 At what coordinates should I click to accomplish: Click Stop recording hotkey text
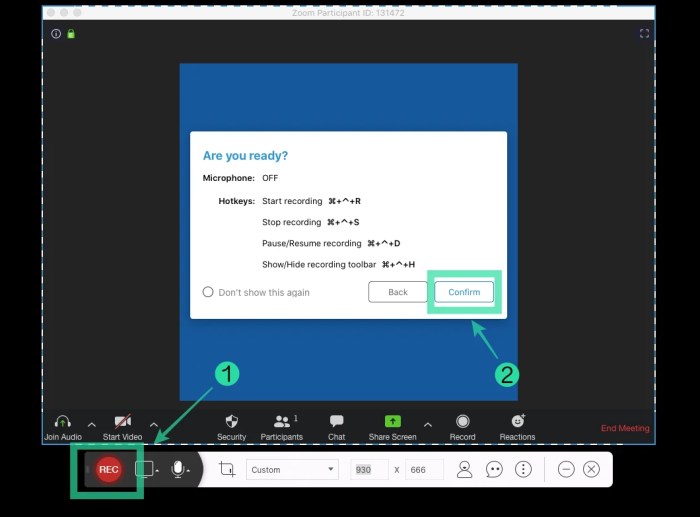[310, 222]
